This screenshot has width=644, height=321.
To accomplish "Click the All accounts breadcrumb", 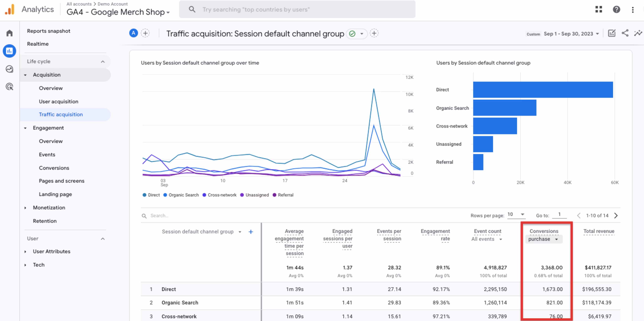I will click(x=79, y=4).
